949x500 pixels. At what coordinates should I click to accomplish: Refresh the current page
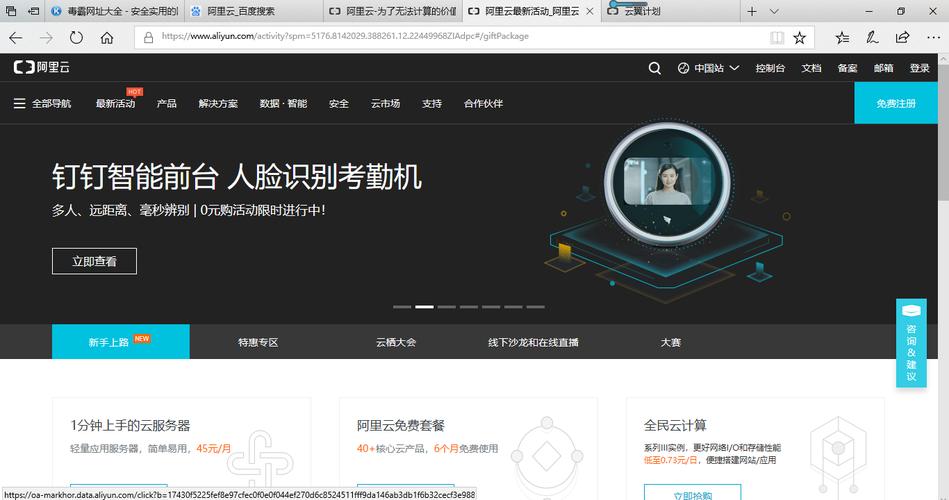tap(76, 38)
